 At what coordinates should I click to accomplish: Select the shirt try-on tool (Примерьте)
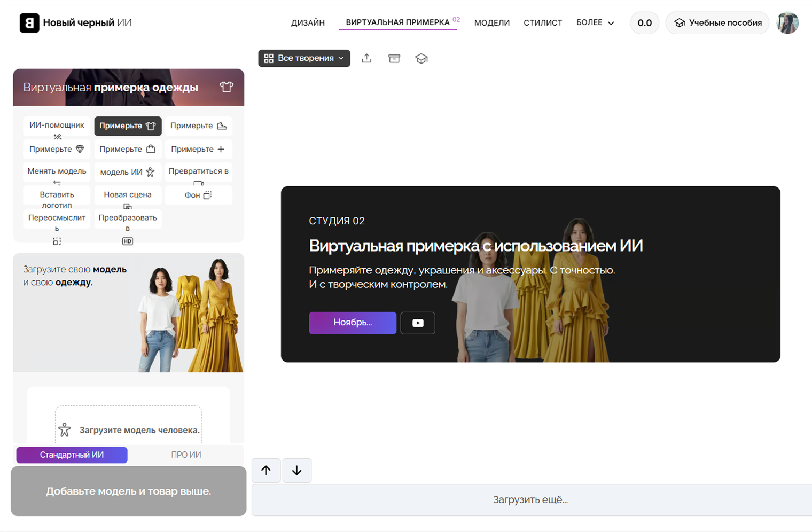pyautogui.click(x=128, y=126)
